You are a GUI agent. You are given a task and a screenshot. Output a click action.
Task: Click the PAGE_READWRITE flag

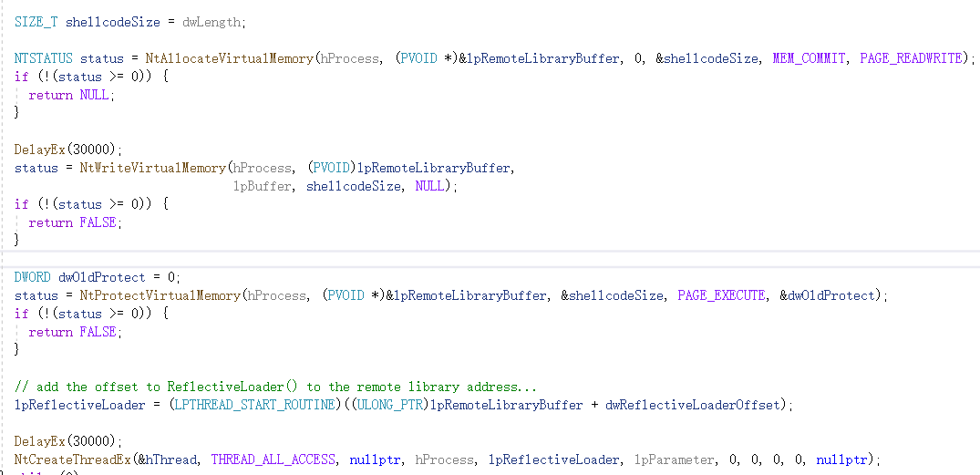(911, 58)
